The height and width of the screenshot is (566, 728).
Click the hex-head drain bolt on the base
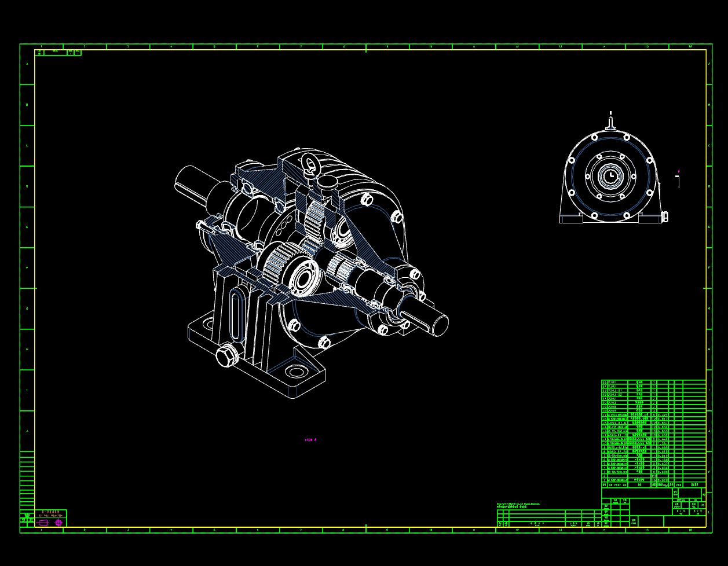(x=228, y=354)
